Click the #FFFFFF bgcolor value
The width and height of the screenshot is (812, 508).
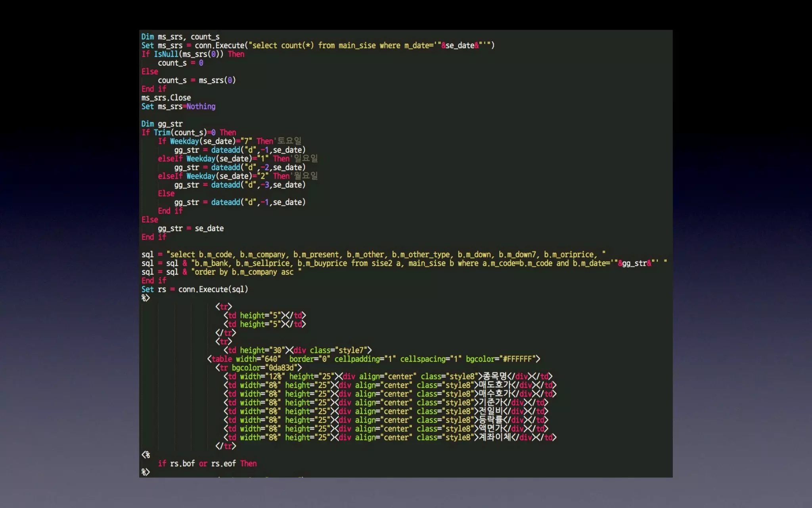[x=517, y=359]
